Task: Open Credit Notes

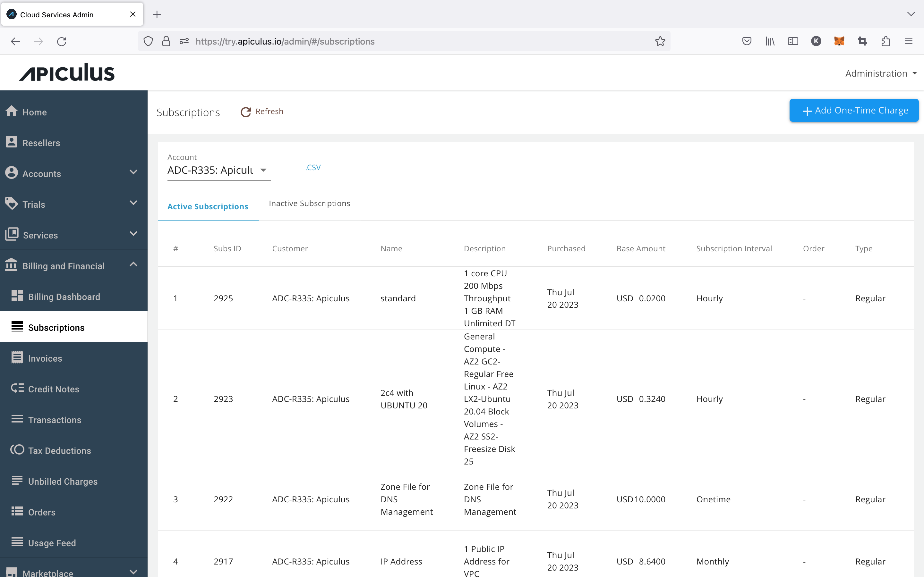Action: (x=54, y=389)
